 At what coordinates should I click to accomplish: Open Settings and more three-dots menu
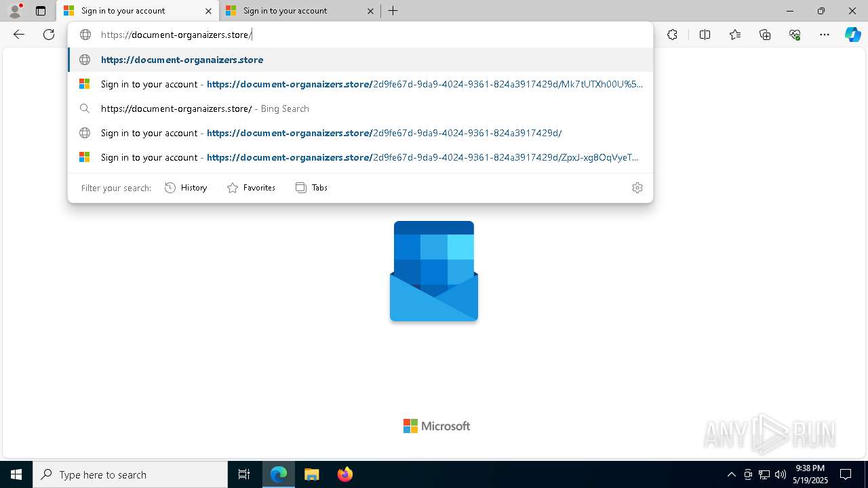click(x=825, y=35)
